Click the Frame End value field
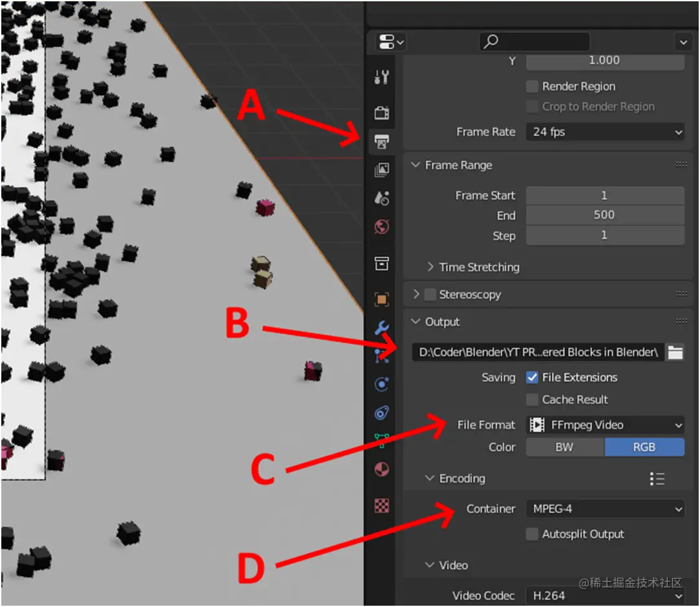 coord(605,215)
